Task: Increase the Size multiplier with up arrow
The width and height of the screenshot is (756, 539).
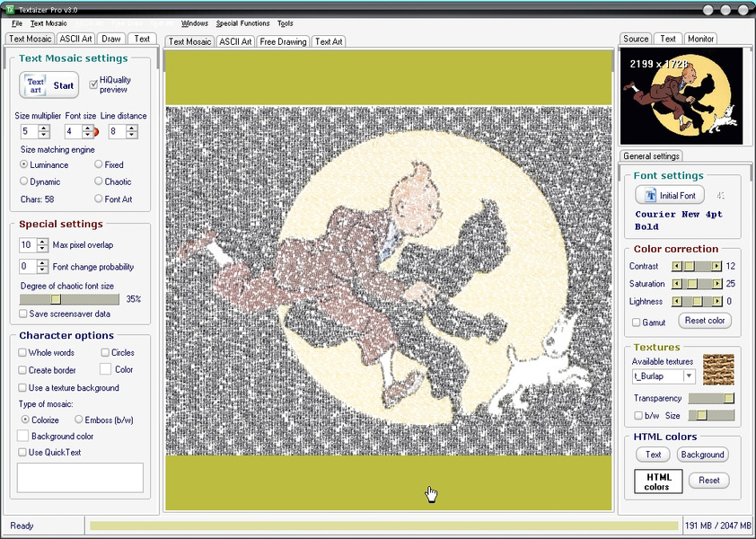Action: 44,128
